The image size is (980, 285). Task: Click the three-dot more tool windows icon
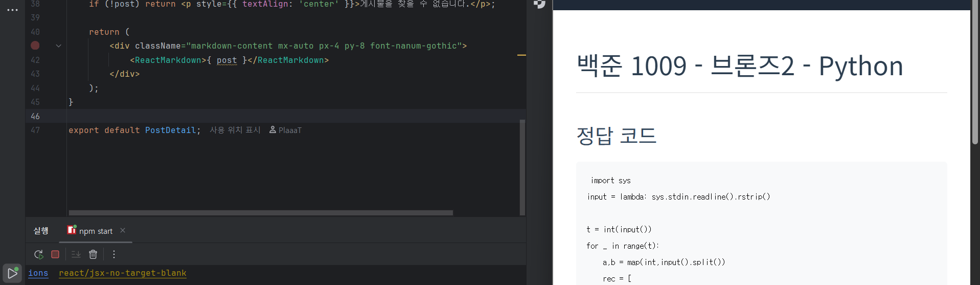point(12,10)
